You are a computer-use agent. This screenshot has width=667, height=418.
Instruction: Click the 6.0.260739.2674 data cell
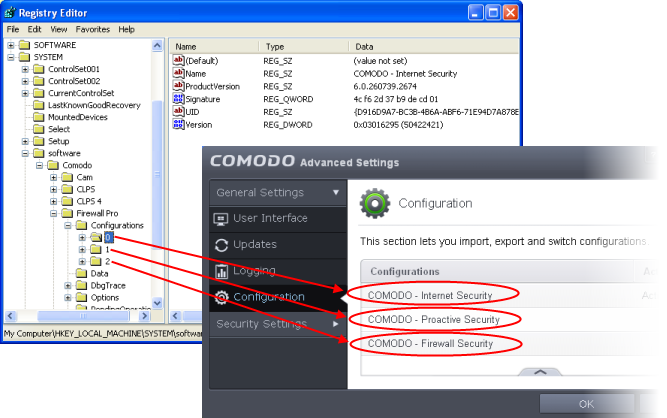(x=385, y=86)
